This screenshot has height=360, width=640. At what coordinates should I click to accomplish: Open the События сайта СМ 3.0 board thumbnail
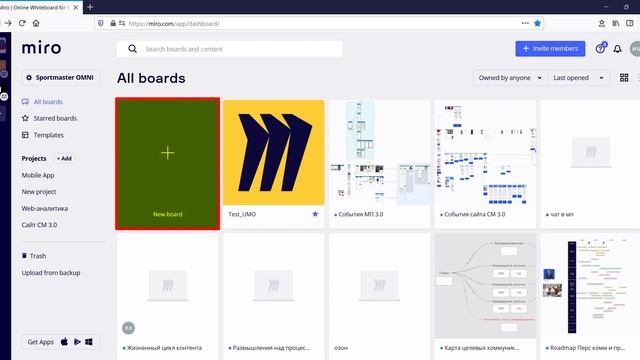[x=485, y=152]
